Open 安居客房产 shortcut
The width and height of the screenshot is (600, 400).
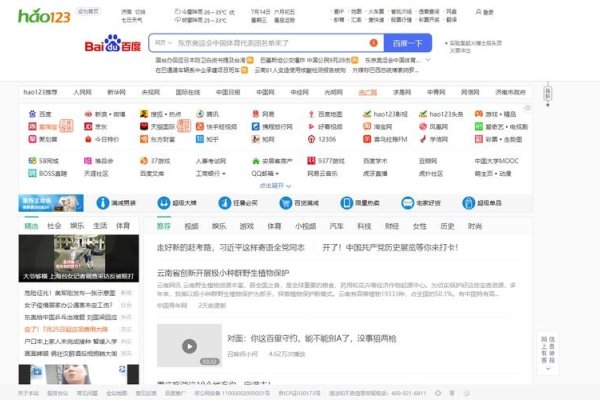(x=272, y=161)
